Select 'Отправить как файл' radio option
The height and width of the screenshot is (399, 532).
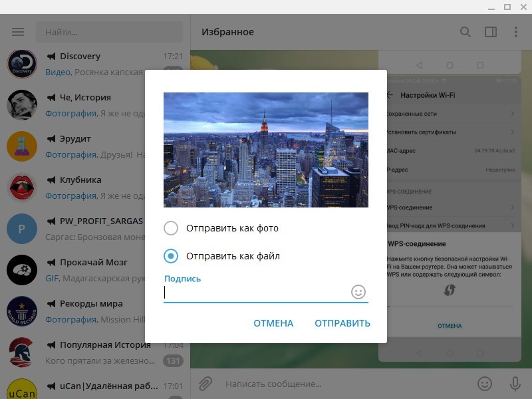coord(171,256)
